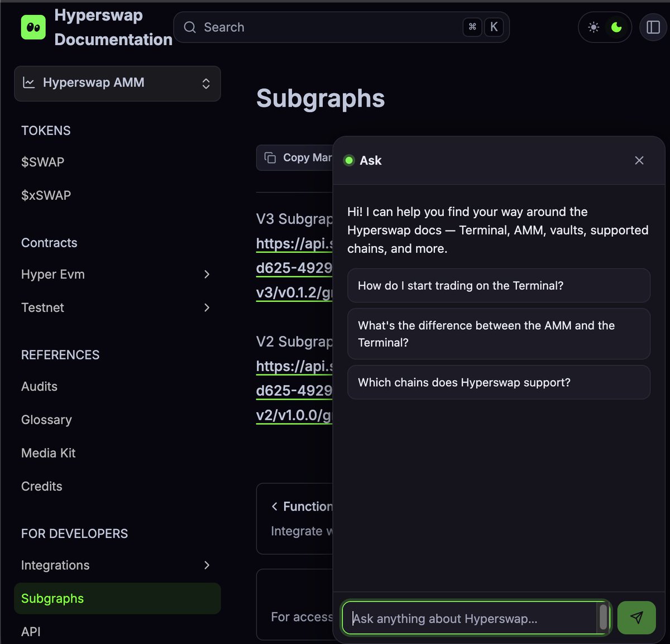Image resolution: width=670 pixels, height=644 pixels.
Task: Open the Audits reference page
Action: pos(39,386)
